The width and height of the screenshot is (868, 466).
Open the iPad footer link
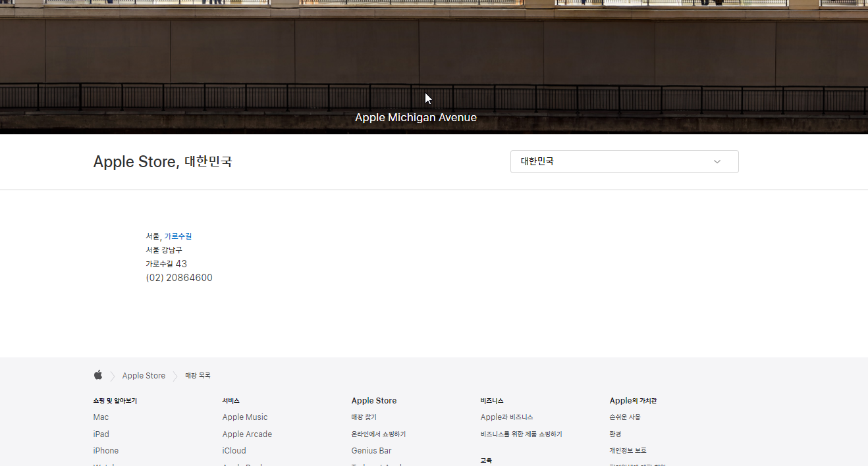(x=101, y=434)
